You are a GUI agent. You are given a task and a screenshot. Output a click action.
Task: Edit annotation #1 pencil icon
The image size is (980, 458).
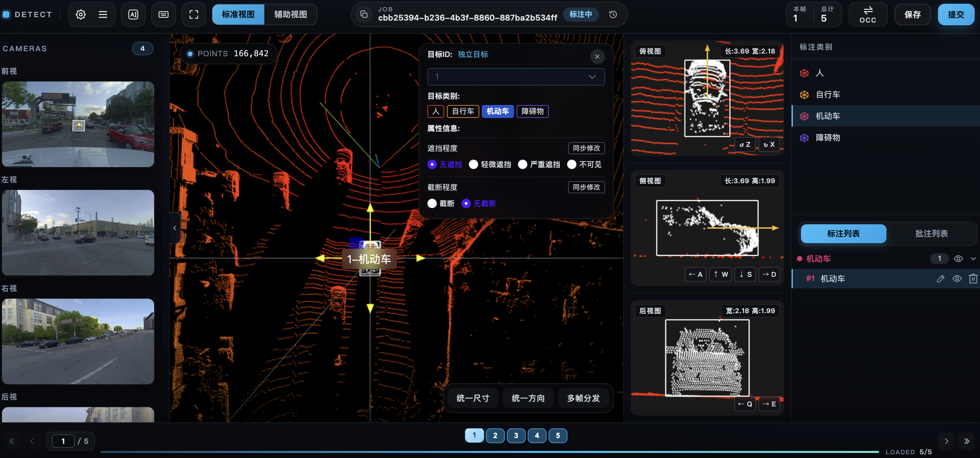pos(940,279)
